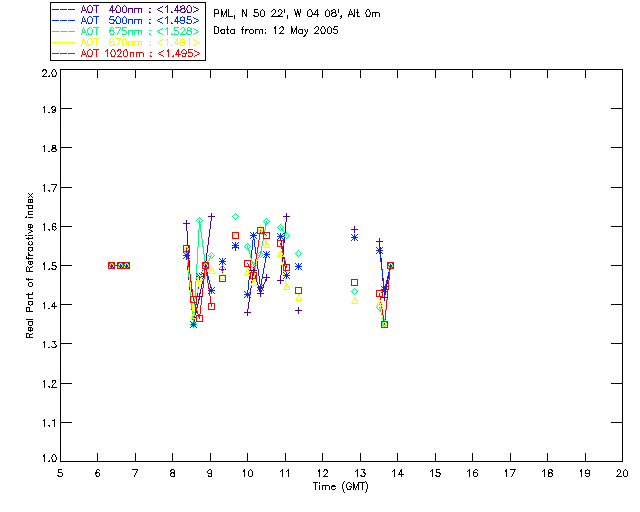The image size is (640, 512).
Task: Click the hour 8 x-axis tick label
Action: coord(173,473)
